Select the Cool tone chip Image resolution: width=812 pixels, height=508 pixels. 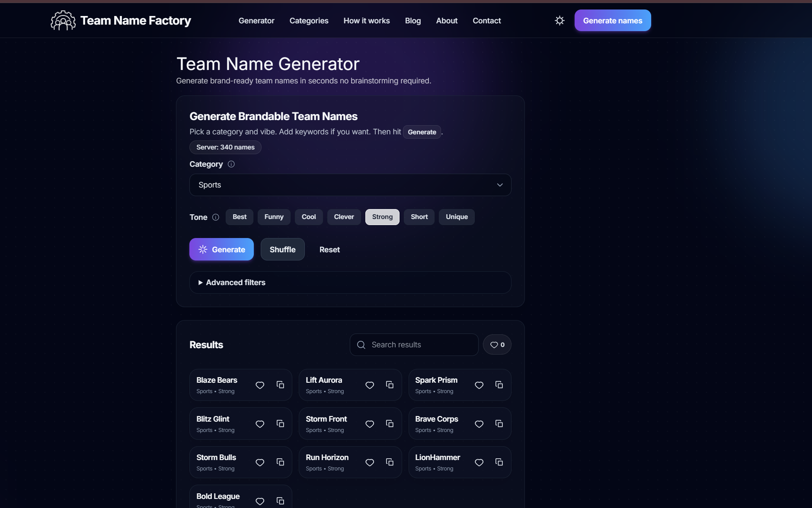tap(309, 217)
